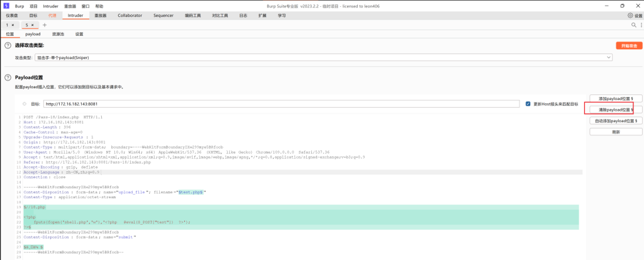
Task: Click 自动添加payload位置 § button
Action: point(616,121)
